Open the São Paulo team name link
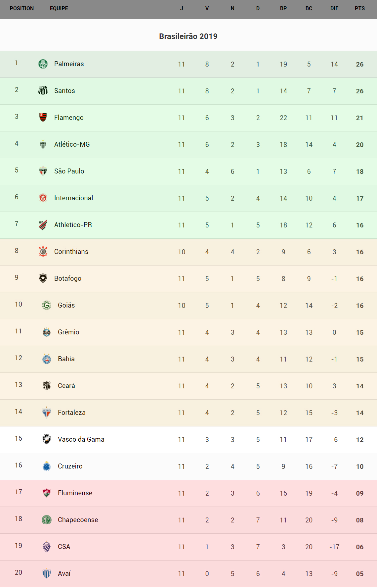 point(69,171)
